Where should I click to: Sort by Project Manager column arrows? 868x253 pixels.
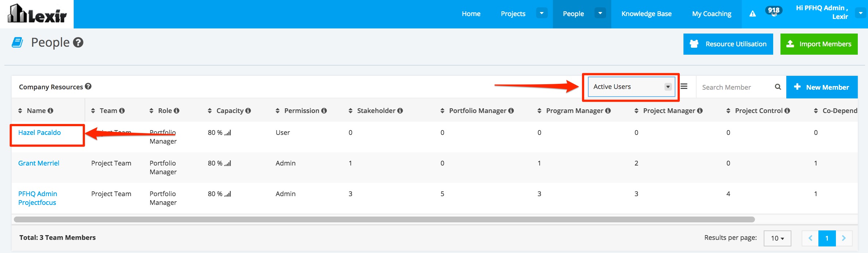click(x=636, y=110)
